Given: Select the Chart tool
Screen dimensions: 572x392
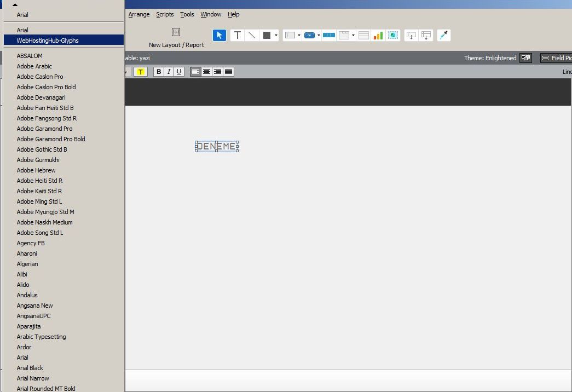Looking at the screenshot, I should [378, 35].
